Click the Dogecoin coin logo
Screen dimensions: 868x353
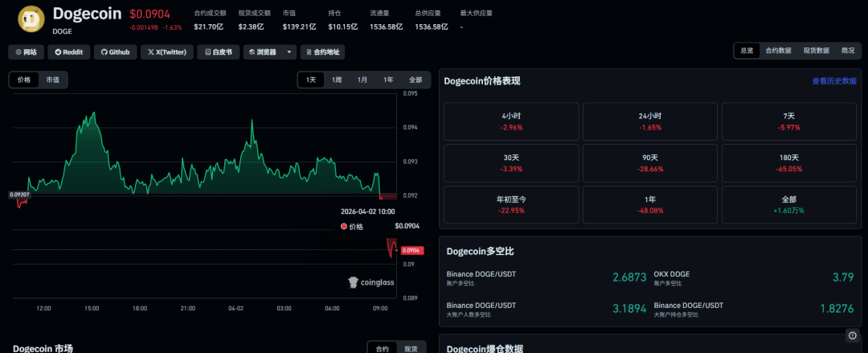[32, 19]
